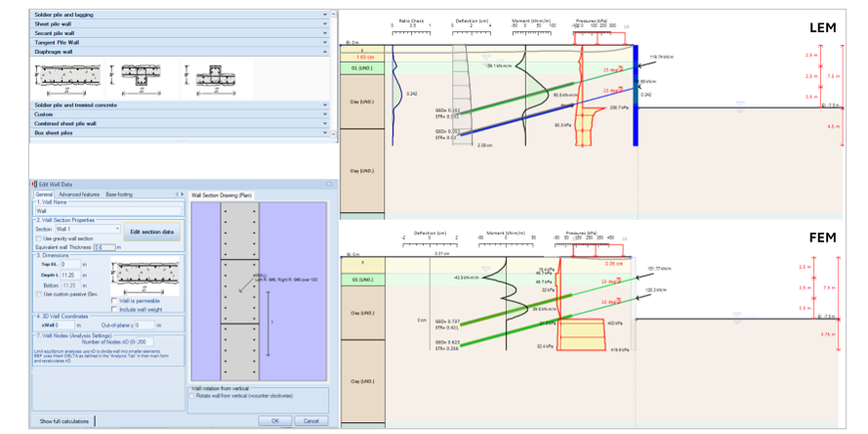
Task: Open the Section Wall 1 dropdown
Action: tap(88, 229)
